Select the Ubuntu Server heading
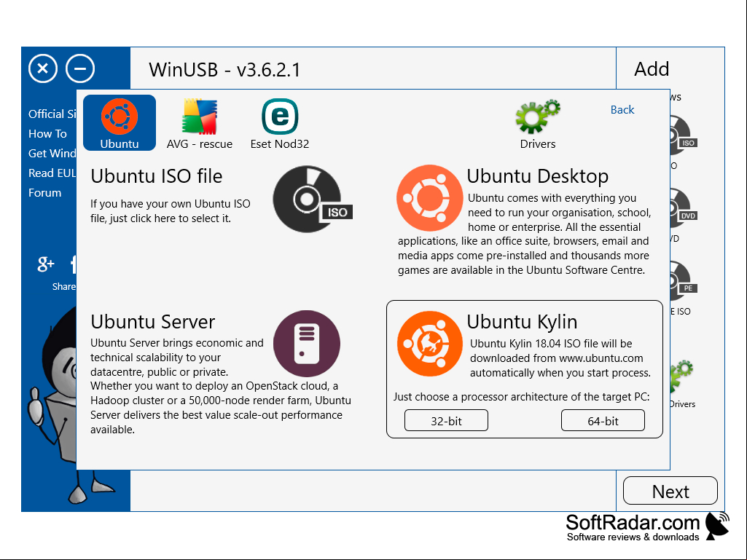 153,322
